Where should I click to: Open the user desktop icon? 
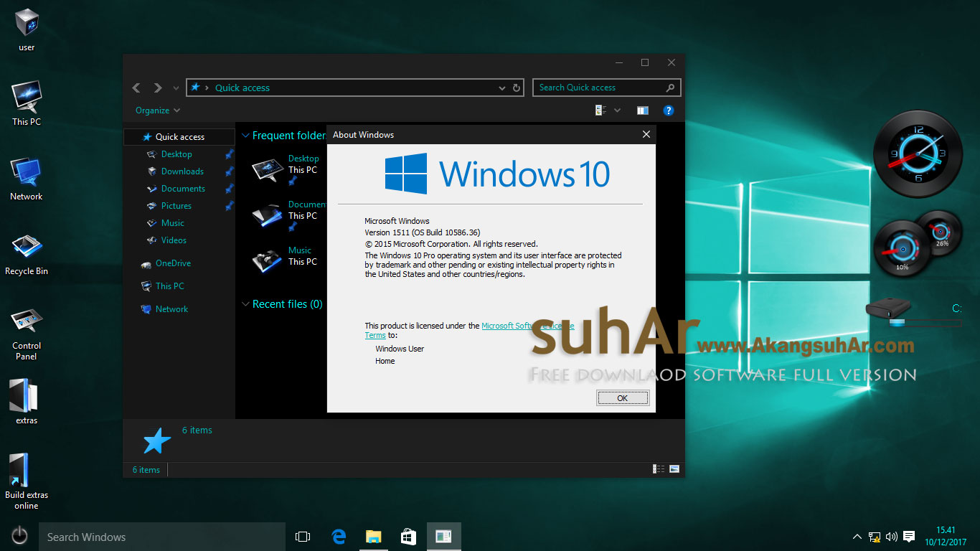point(27,30)
